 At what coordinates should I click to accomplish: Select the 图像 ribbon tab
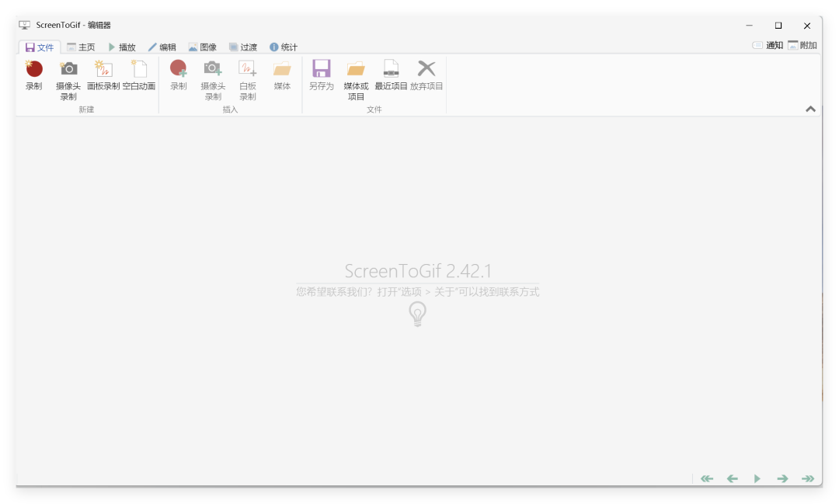[203, 47]
